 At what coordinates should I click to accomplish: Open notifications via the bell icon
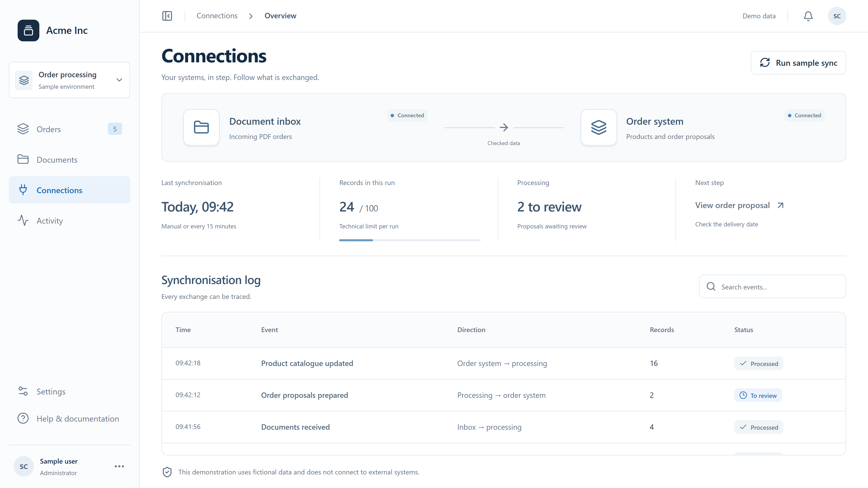[x=808, y=16]
